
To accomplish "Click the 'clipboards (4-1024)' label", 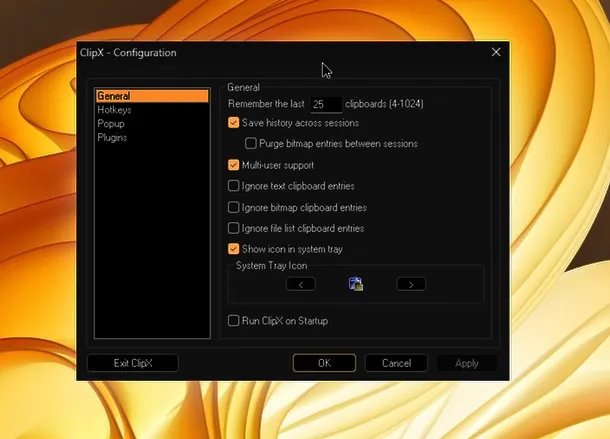I will [384, 104].
